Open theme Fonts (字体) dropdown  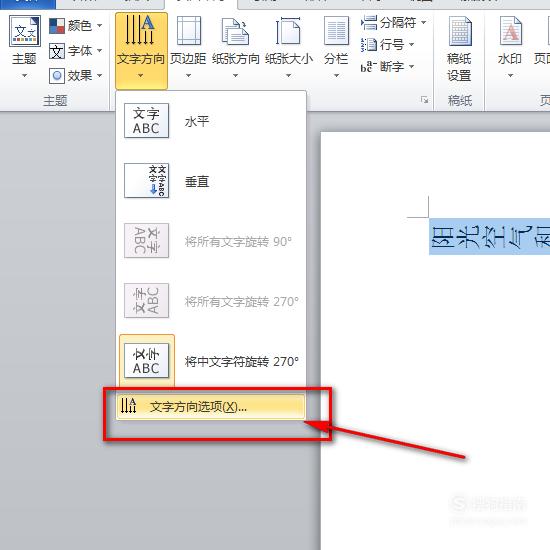coord(75,51)
